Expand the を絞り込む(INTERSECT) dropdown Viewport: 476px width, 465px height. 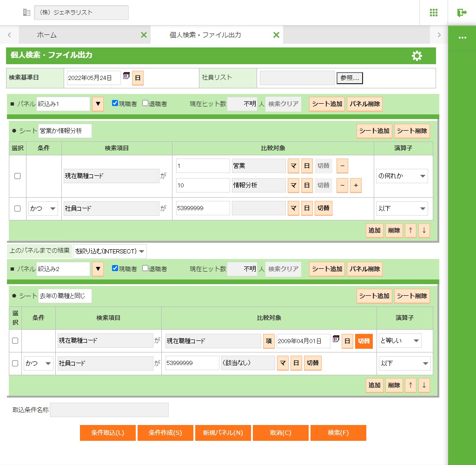coord(110,251)
